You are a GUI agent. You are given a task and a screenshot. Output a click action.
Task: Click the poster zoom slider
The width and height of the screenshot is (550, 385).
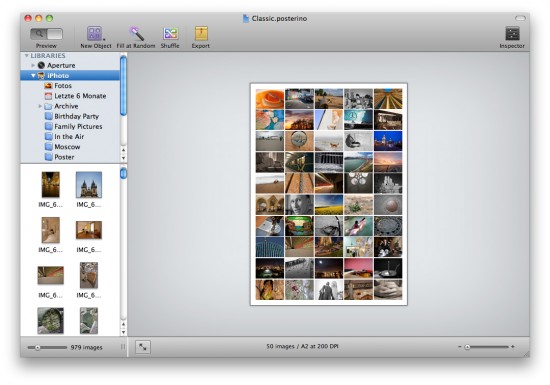point(486,347)
